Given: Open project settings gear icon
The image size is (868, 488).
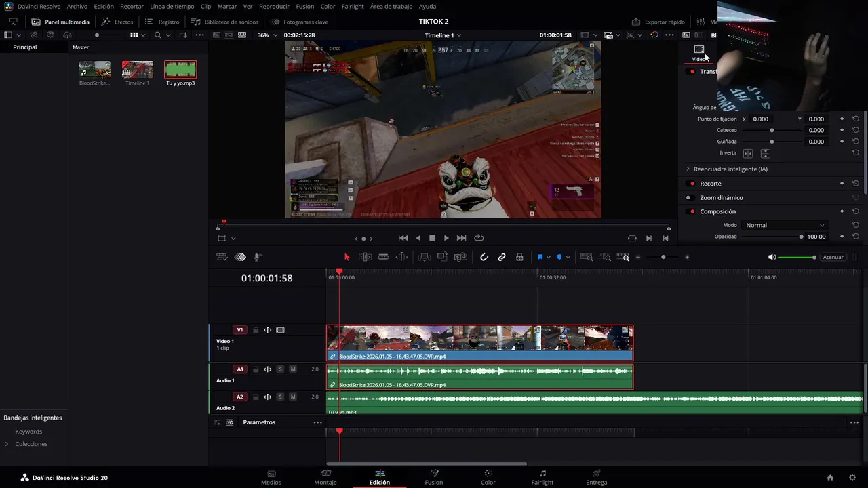Looking at the screenshot, I should 852,477.
